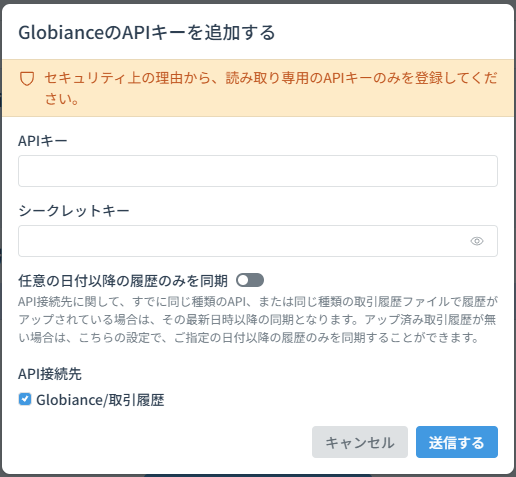The width and height of the screenshot is (516, 477).
Task: Click the shield icon in the security warning
Action: [27, 79]
